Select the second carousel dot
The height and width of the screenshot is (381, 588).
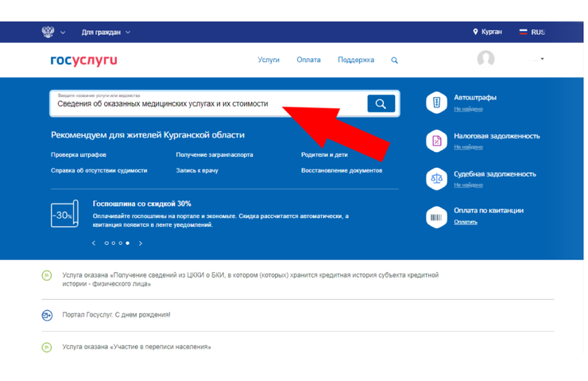coord(114,243)
